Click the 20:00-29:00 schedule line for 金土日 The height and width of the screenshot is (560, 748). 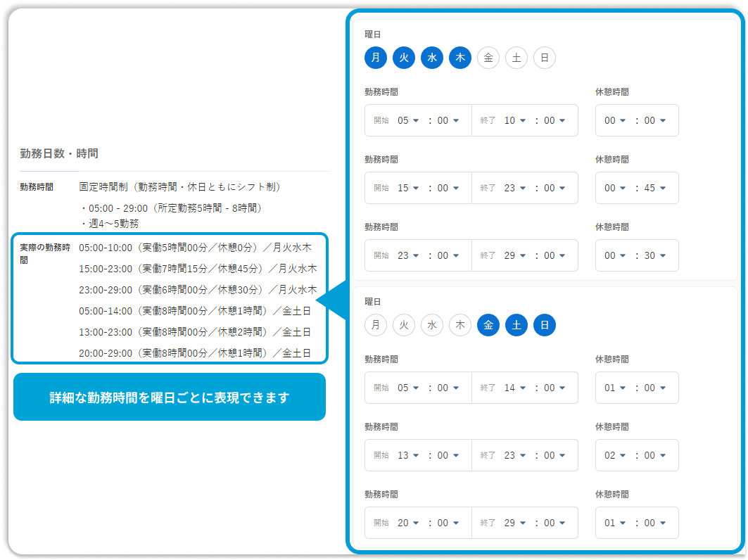click(195, 353)
